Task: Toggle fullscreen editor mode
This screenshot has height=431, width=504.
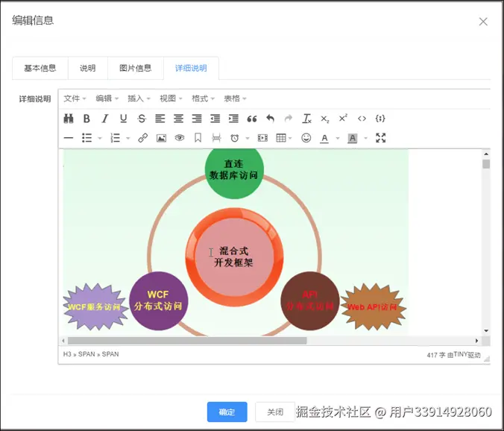Action: point(380,138)
